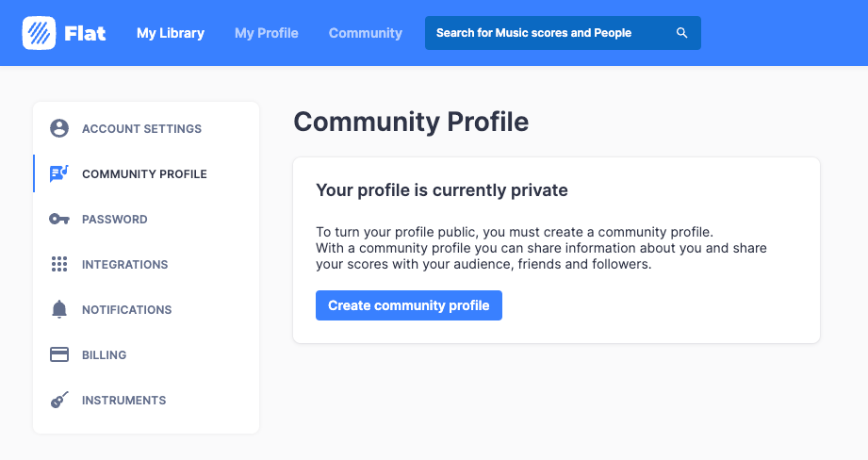Select the Password settings label
This screenshot has width=868, height=460.
(x=115, y=220)
